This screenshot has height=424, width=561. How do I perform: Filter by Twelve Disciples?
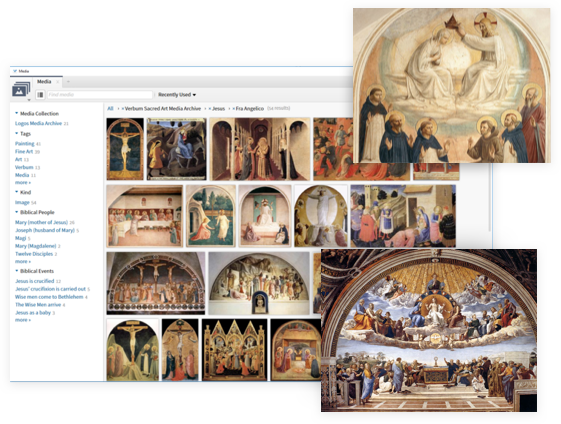[x=34, y=254]
